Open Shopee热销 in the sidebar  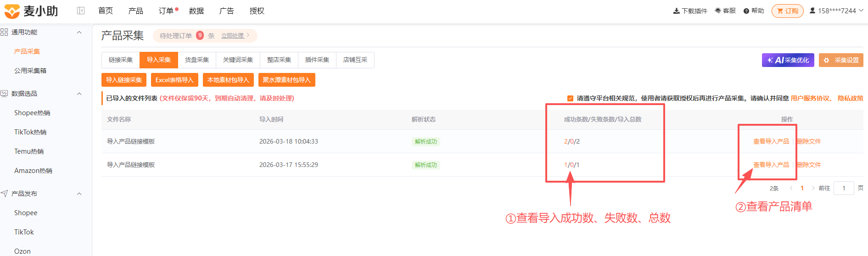(x=32, y=113)
